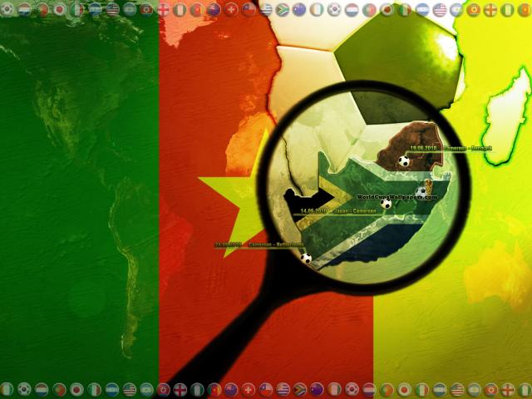Click the brown region inside the magnifying lens

pyautogui.click(x=420, y=141)
